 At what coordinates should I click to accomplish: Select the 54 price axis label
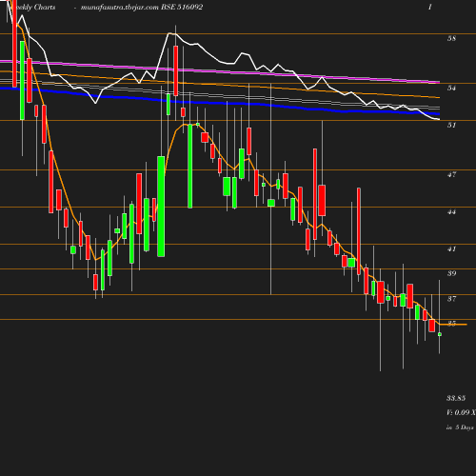tap(451, 88)
